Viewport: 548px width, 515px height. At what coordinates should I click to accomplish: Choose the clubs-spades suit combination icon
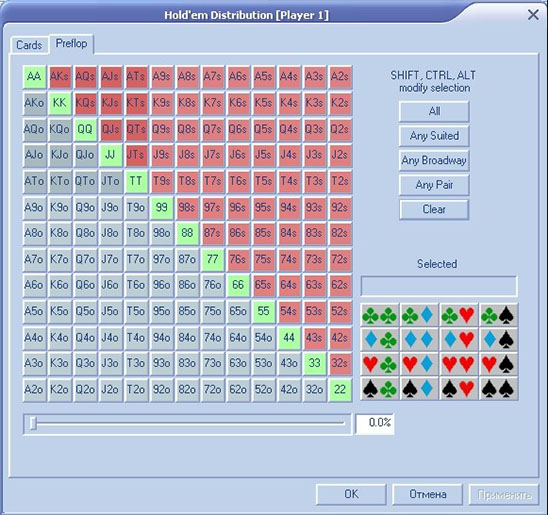tap(498, 315)
